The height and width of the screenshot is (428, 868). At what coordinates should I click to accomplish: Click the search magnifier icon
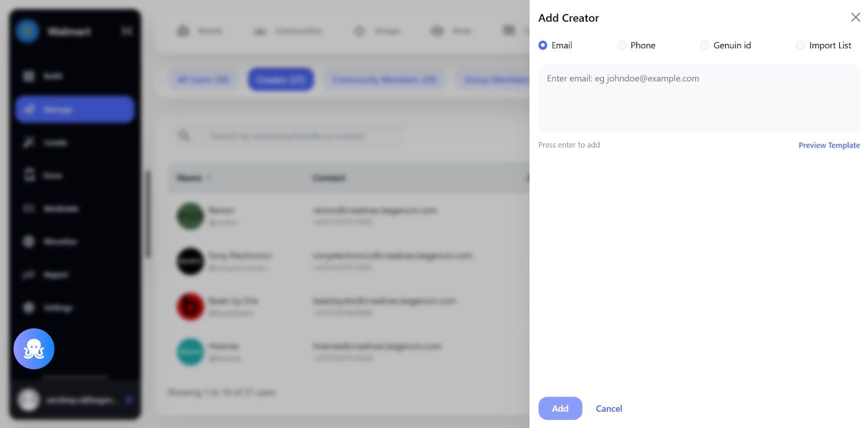[184, 135]
